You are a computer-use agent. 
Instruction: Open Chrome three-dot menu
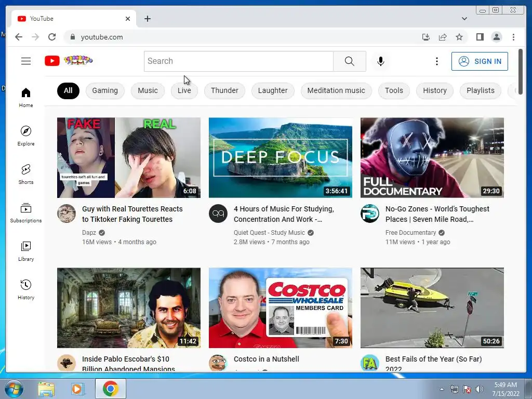[x=513, y=37]
